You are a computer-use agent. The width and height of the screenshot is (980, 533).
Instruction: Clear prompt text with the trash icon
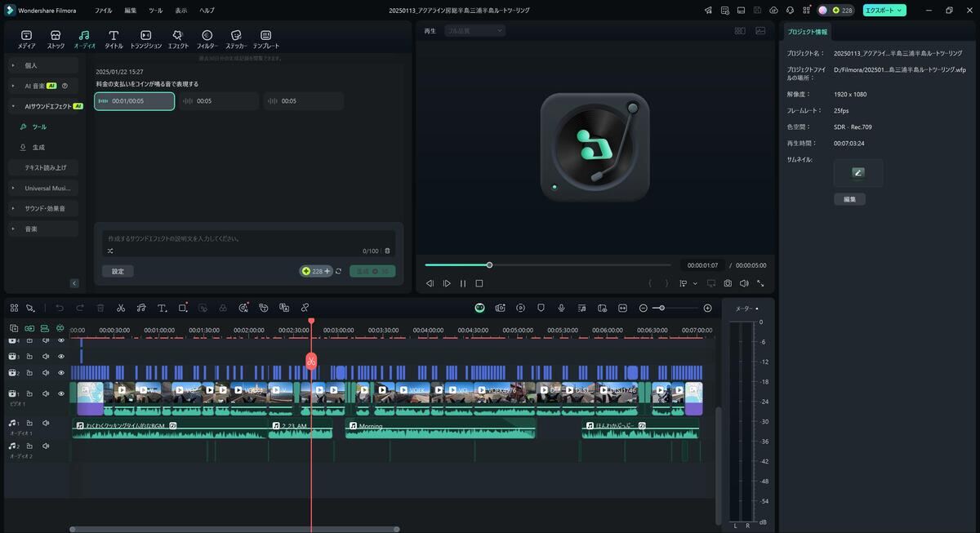[x=387, y=251]
